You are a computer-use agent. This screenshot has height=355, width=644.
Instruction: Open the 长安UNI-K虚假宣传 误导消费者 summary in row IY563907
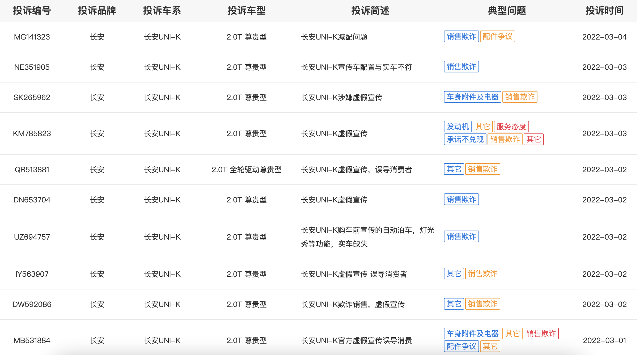[x=354, y=274]
